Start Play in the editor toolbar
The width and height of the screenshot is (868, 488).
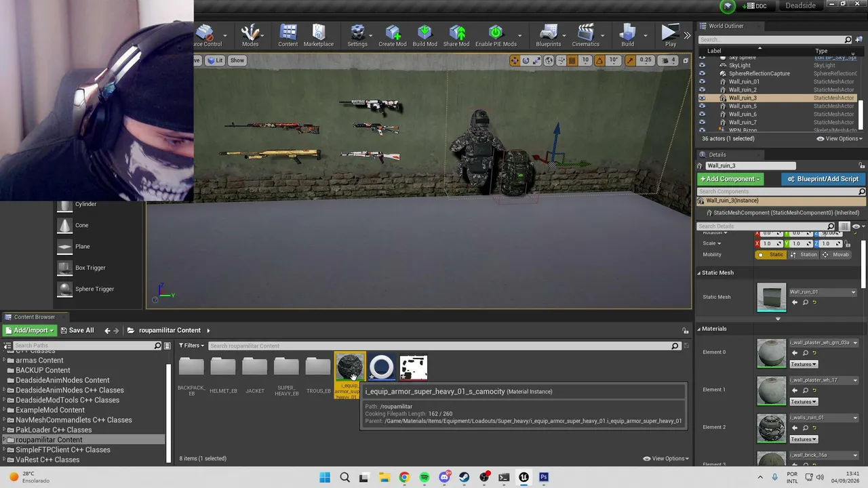pos(670,36)
